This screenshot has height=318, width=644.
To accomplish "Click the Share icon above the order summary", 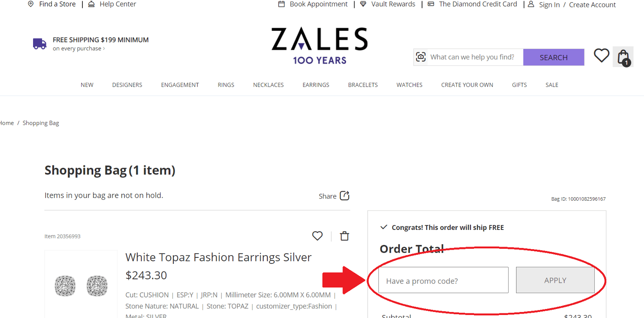I will [x=345, y=195].
